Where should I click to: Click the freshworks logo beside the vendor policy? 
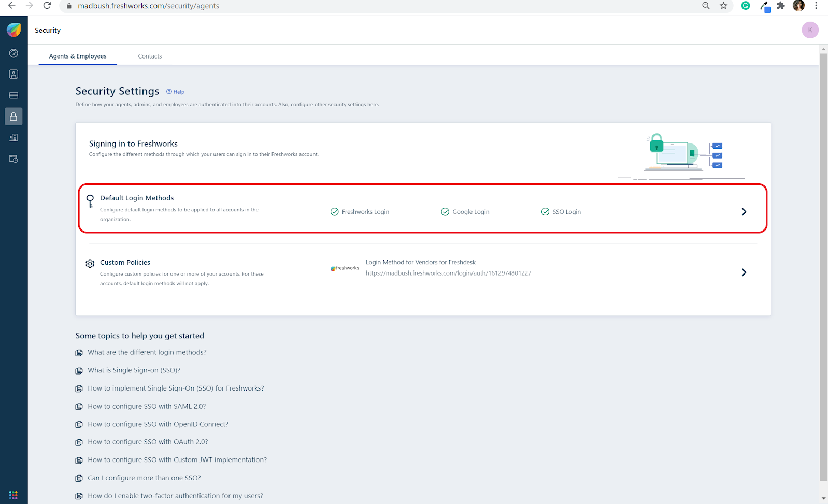click(x=345, y=268)
